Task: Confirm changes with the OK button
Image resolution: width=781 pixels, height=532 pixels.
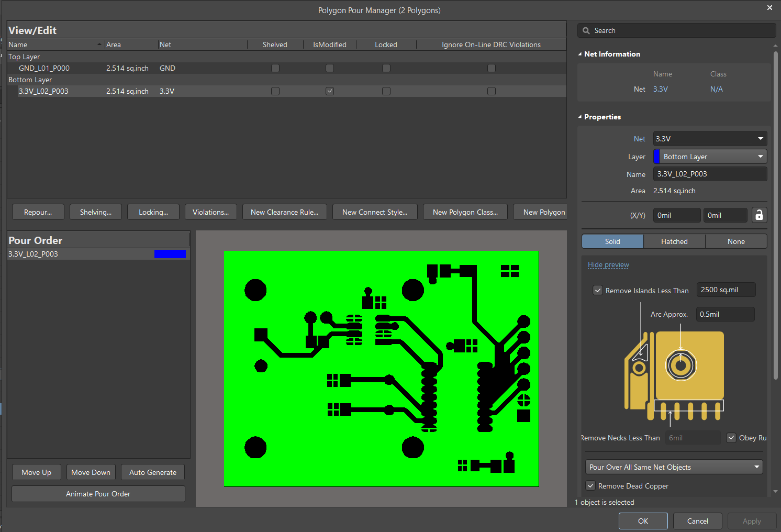Action: [643, 521]
